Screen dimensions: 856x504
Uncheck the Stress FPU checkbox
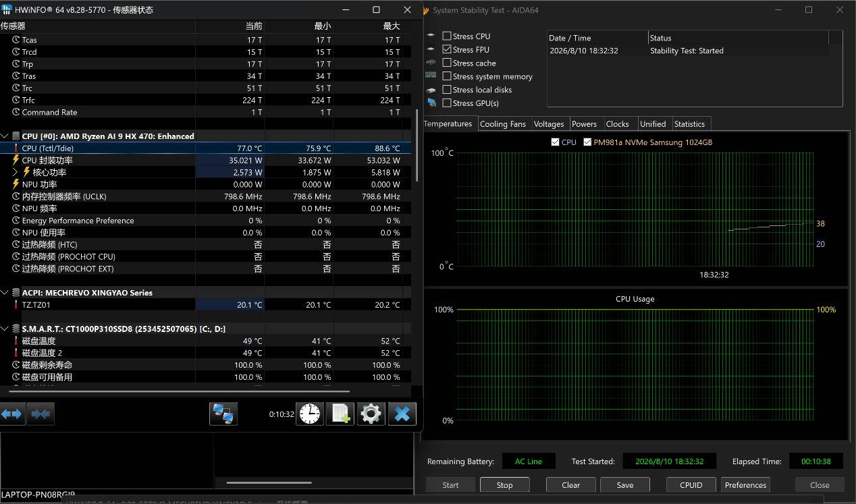point(446,49)
